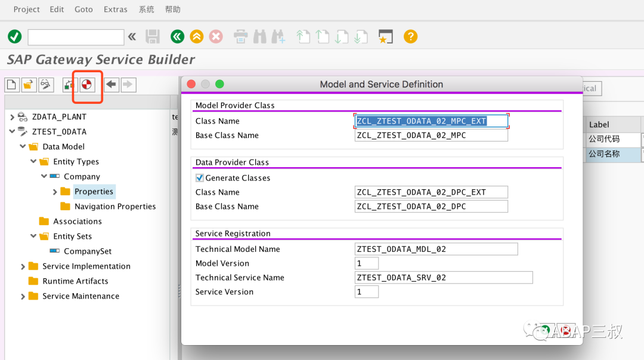Image resolution: width=644 pixels, height=360 pixels.
Task: Click the Check Project Consistency icon
Action: click(69, 85)
